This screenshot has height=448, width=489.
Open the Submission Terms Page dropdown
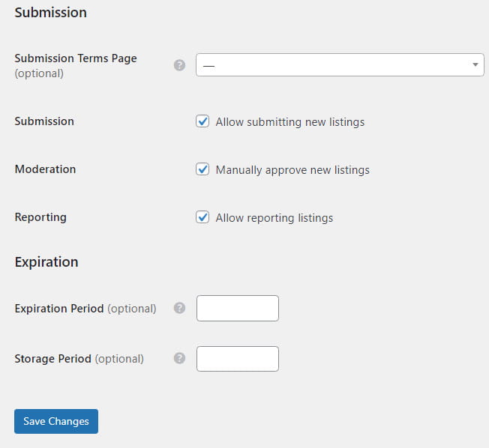pos(339,65)
